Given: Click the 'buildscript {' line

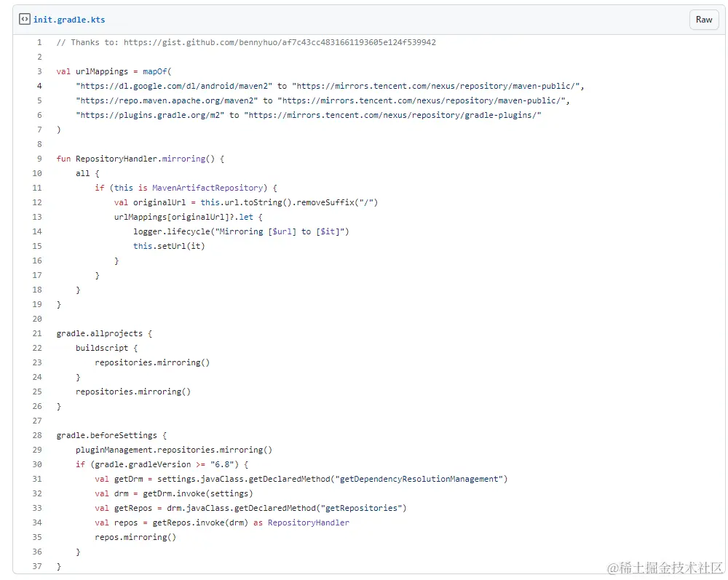Looking at the screenshot, I should click(107, 348).
